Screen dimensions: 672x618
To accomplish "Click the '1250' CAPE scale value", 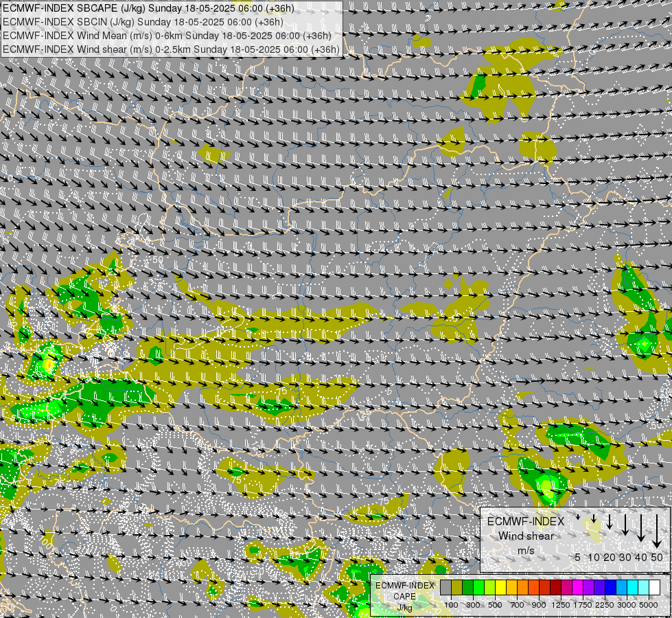I will pos(561,605).
